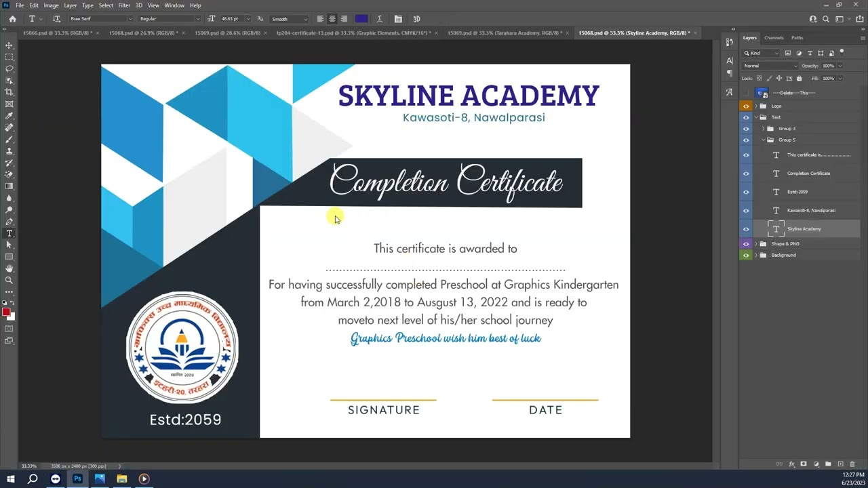This screenshot has height=488, width=868.
Task: Select the Eraser tool
Action: tap(9, 174)
